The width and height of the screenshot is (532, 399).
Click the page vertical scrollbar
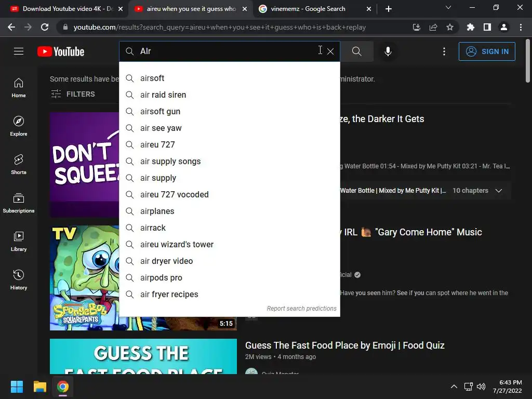click(528, 61)
